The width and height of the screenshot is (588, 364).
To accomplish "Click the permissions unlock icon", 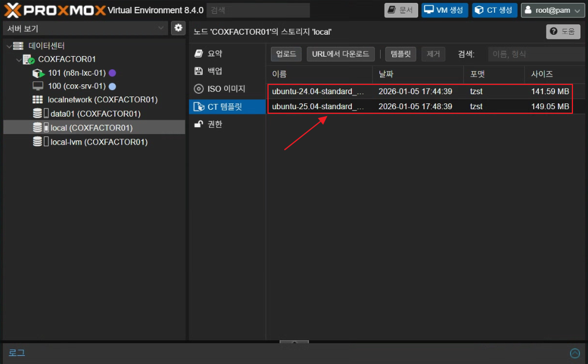I will click(199, 124).
